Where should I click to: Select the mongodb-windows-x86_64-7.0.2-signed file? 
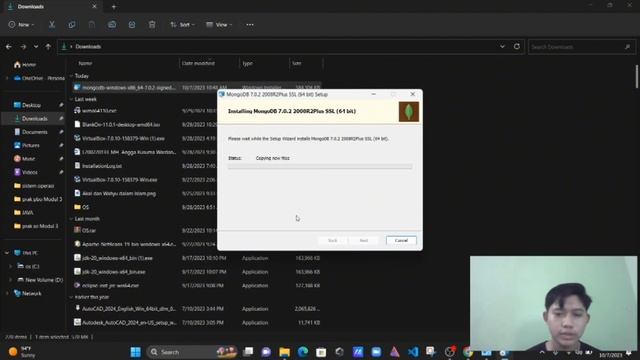point(125,88)
